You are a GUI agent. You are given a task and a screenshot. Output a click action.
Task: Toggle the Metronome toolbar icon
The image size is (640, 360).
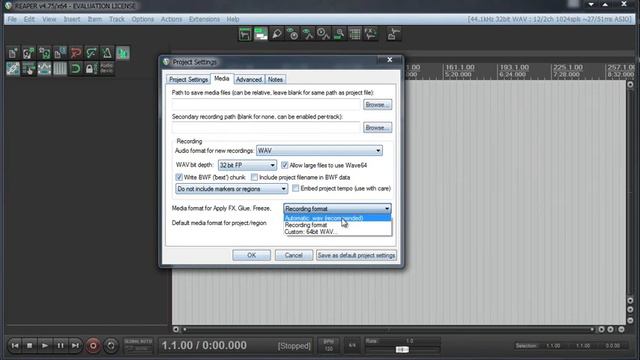click(107, 53)
